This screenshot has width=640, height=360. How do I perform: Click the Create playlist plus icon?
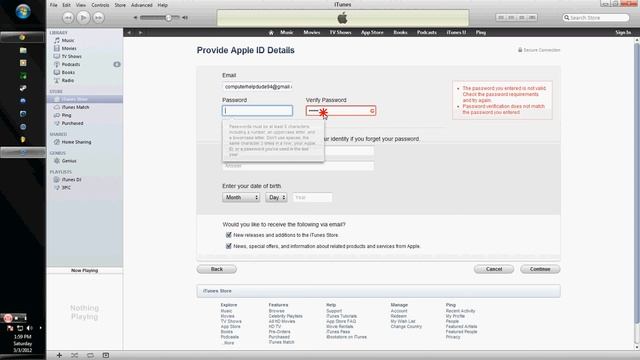click(59, 355)
